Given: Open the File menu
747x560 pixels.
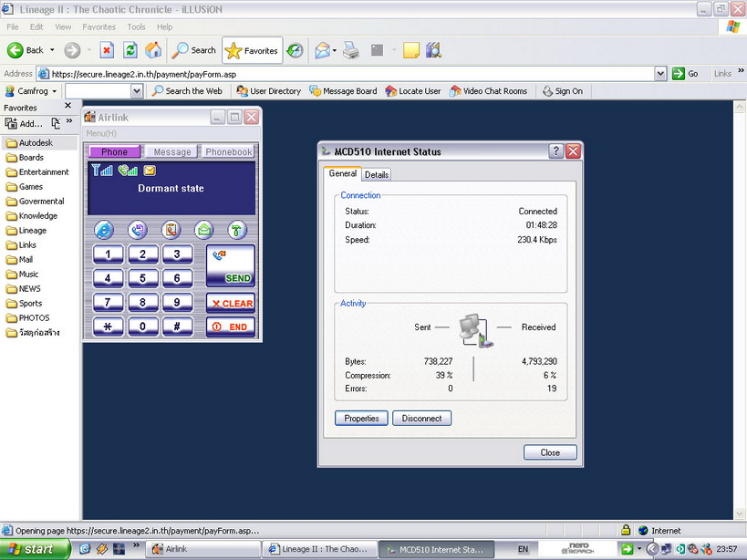Looking at the screenshot, I should click(13, 27).
